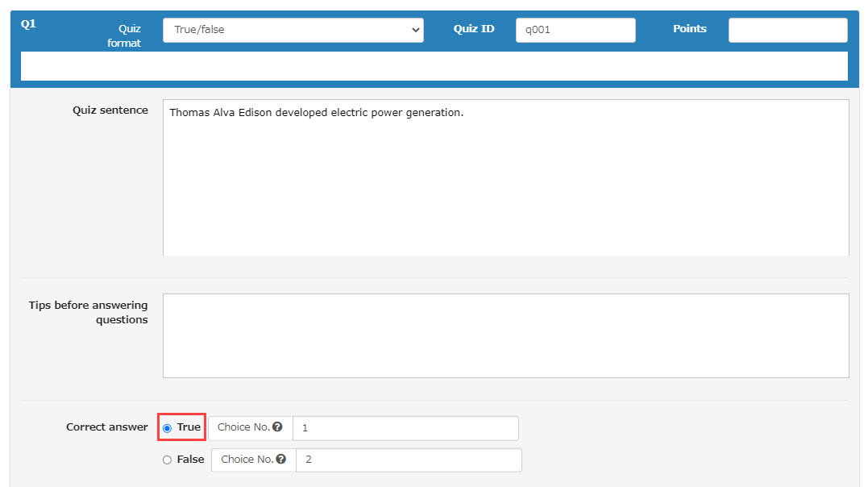Click the Tips before answering questions label
The width and height of the screenshot is (868, 487).
coord(89,312)
